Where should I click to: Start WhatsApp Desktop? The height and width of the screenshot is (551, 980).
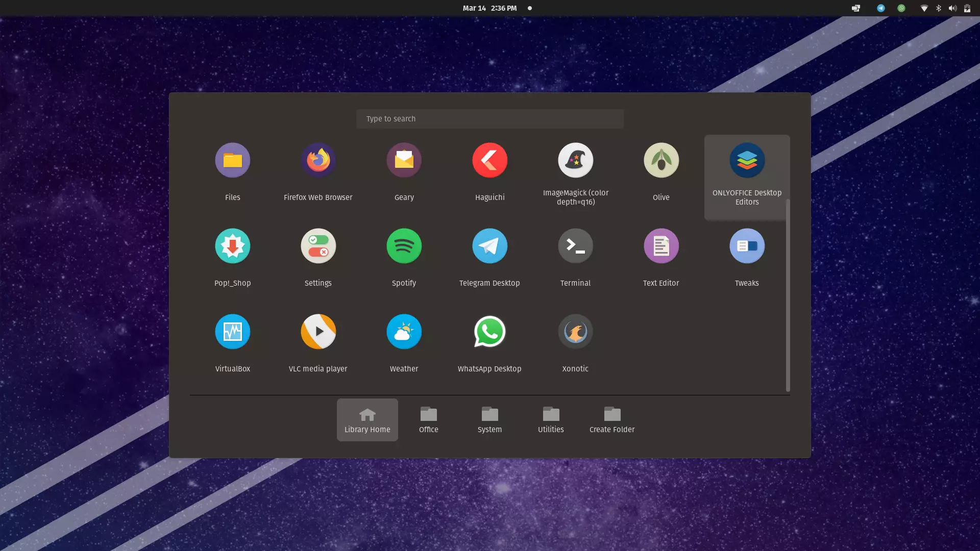tap(489, 332)
